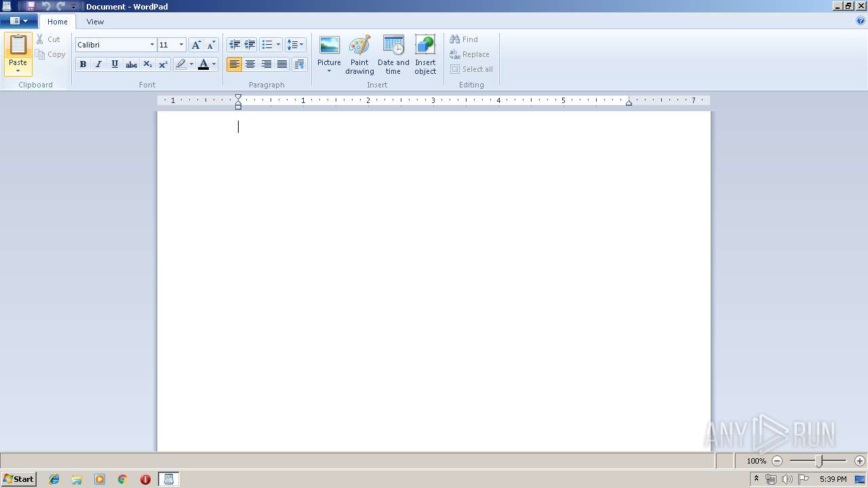Click the Redo quick access icon

point(60,6)
